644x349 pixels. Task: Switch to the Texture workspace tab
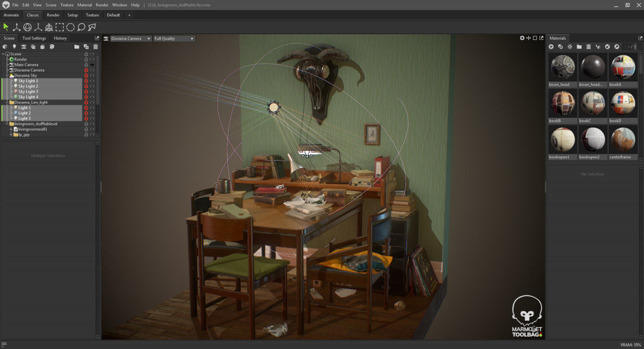click(92, 15)
